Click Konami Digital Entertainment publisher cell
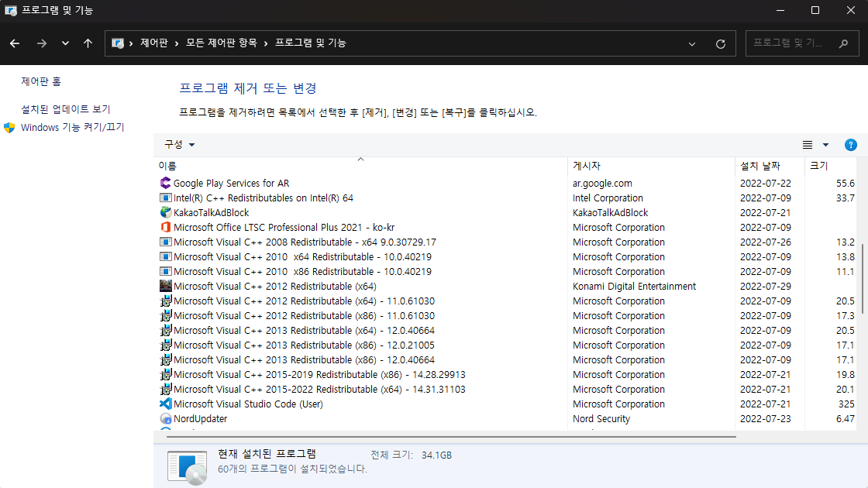The image size is (868, 488). 635,286
